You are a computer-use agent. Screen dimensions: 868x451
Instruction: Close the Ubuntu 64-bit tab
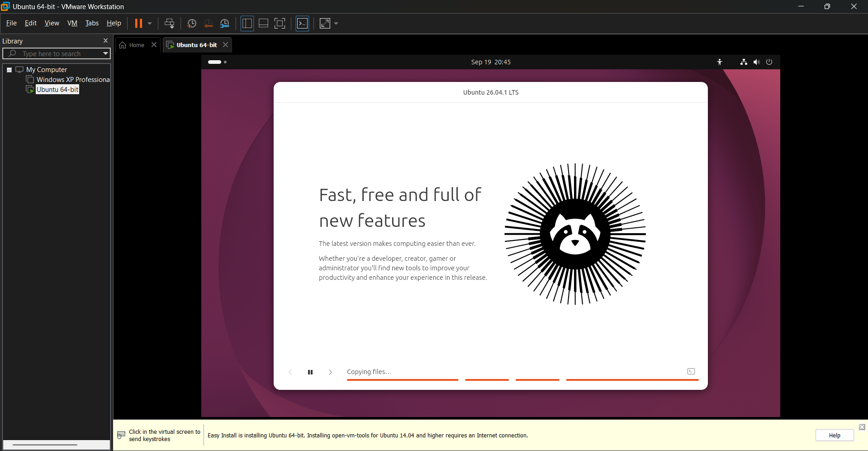click(x=225, y=44)
